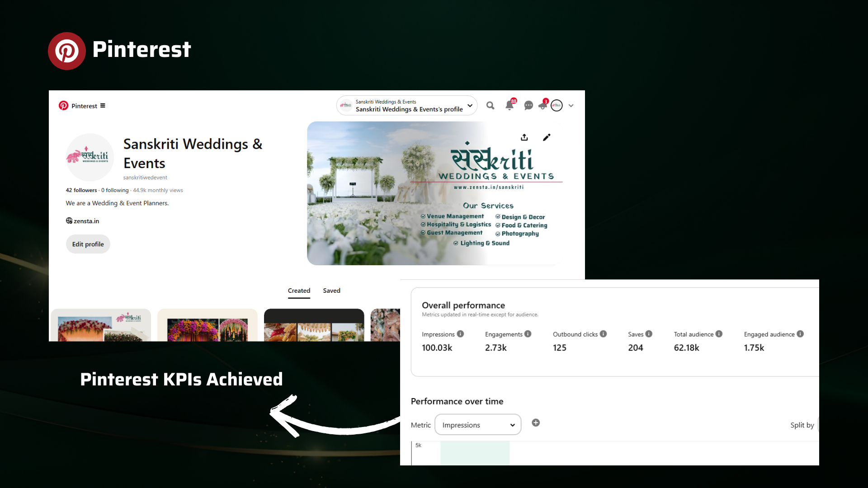Open the pin with colorful flower mandap
Image resolution: width=868 pixels, height=488 pixels.
pyautogui.click(x=208, y=325)
